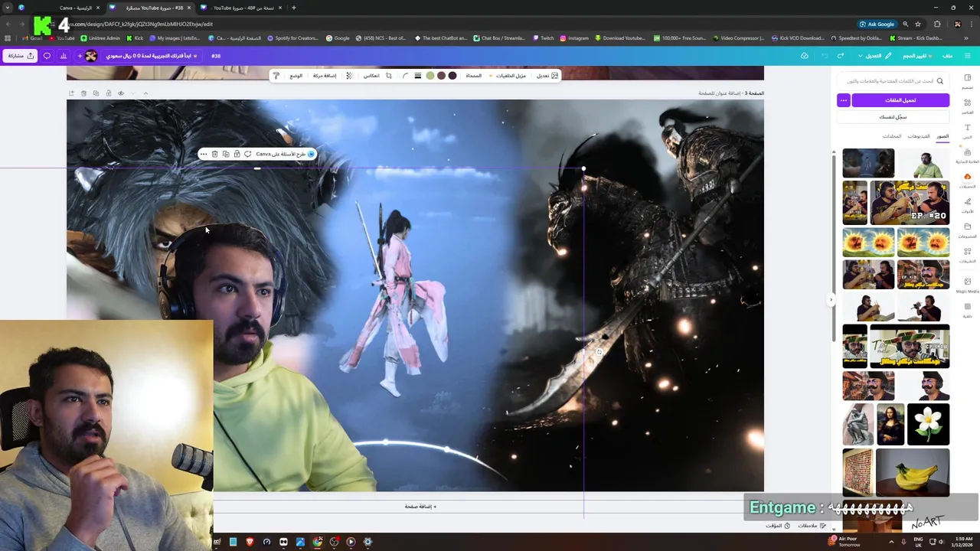This screenshot has width=980, height=551.
Task: Click Add animation in image toolbar
Action: [x=325, y=76]
